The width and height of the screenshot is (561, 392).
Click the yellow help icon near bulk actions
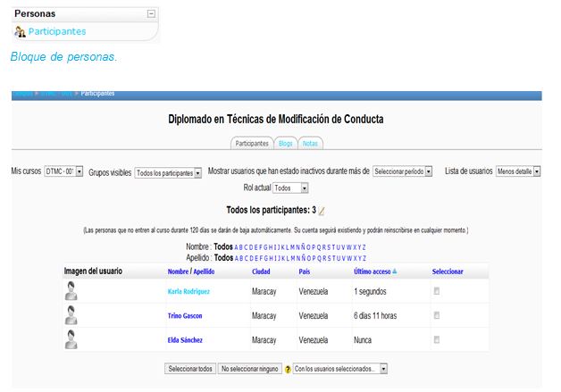288,368
